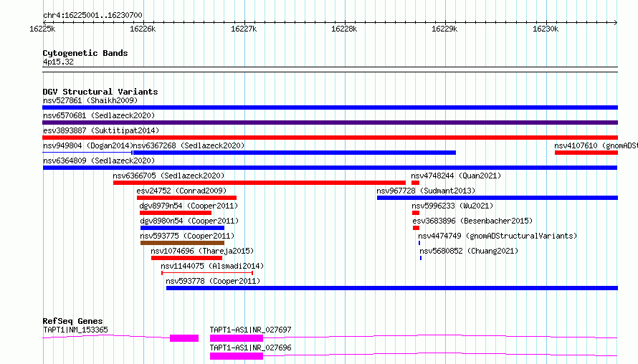
Task: Click nsv6366705 (Sedlazeck2020) variant label
Action: (x=168, y=176)
